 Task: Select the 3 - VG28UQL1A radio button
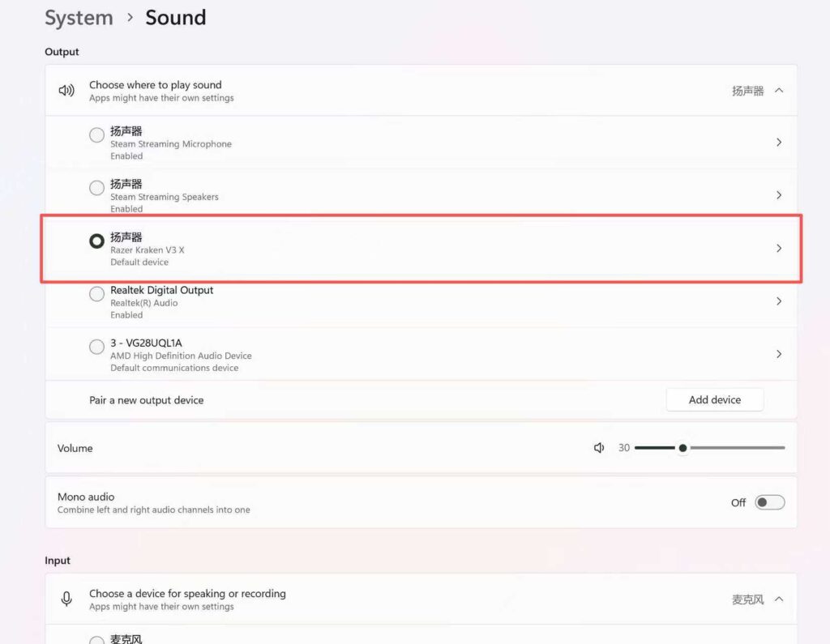click(x=96, y=347)
